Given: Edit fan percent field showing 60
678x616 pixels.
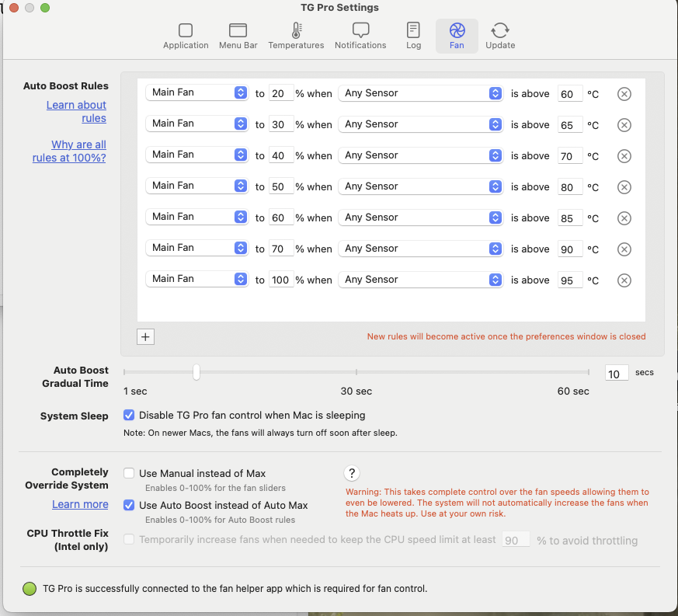Looking at the screenshot, I should click(281, 218).
